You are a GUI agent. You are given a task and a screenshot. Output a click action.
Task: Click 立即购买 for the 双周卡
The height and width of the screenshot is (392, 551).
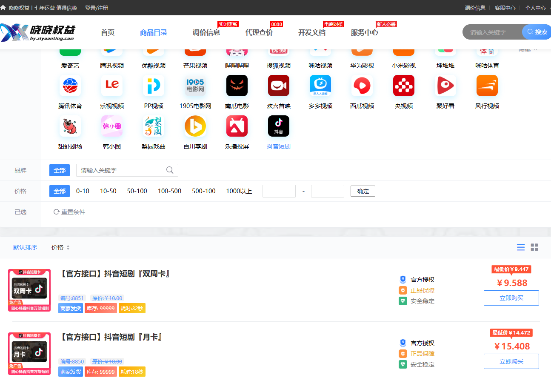(x=511, y=298)
